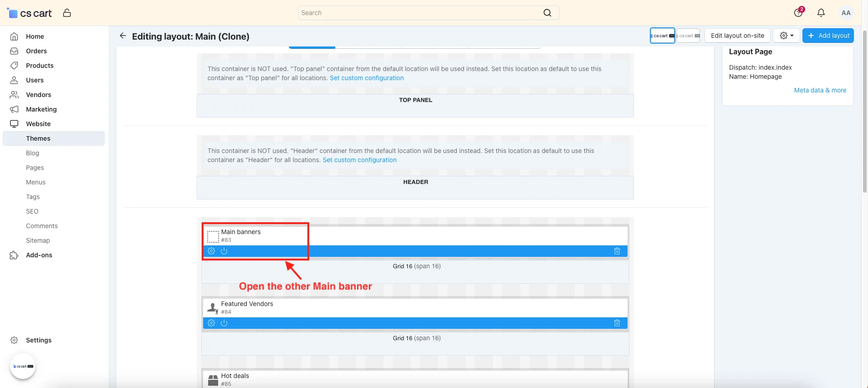
Task: Click the TOP PANEL container title
Action: point(415,100)
